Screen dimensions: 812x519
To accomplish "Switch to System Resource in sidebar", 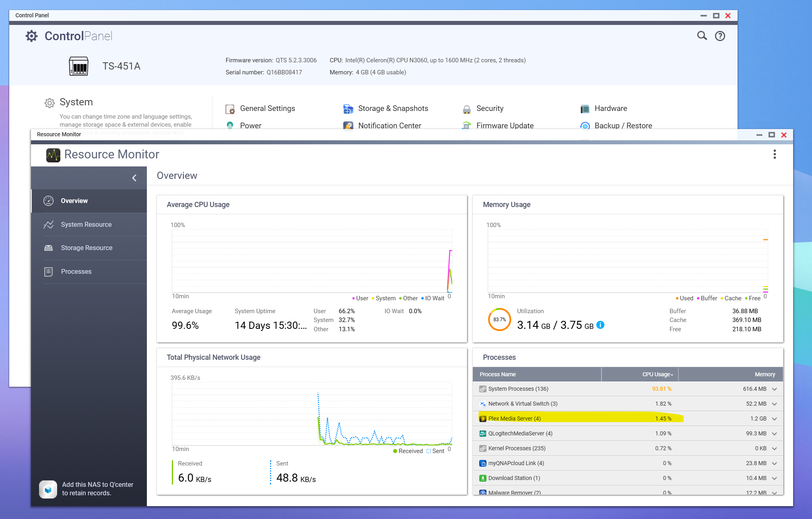I will click(89, 225).
